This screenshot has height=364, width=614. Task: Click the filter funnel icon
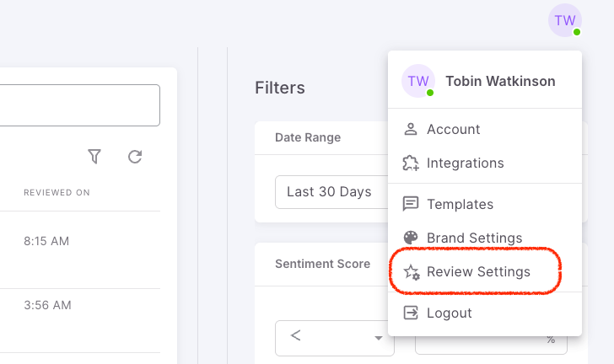point(94,157)
